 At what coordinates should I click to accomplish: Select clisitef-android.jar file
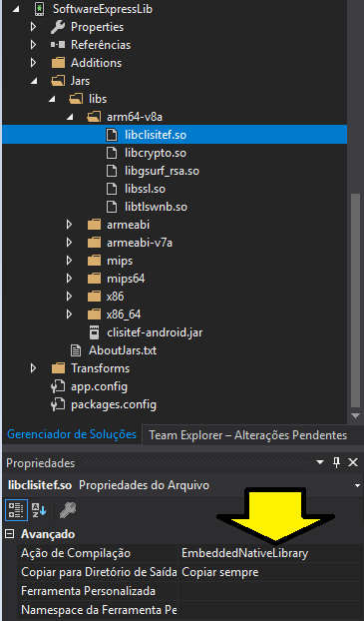[x=155, y=332]
